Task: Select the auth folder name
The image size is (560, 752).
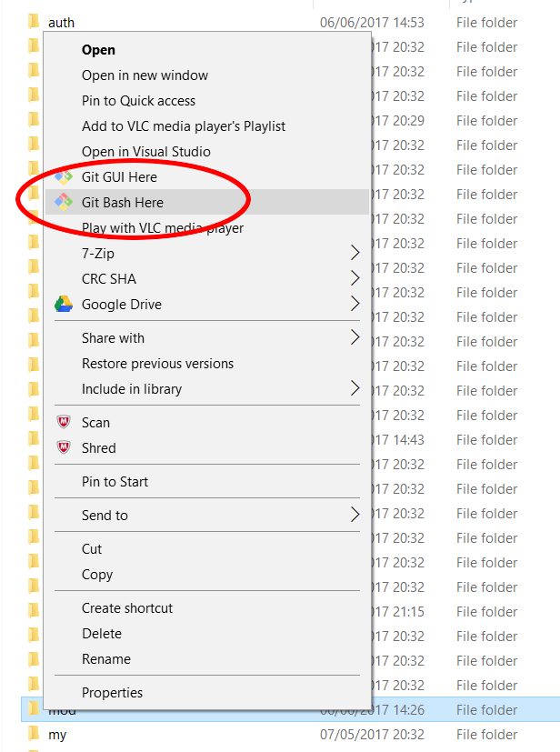Action: (62, 23)
